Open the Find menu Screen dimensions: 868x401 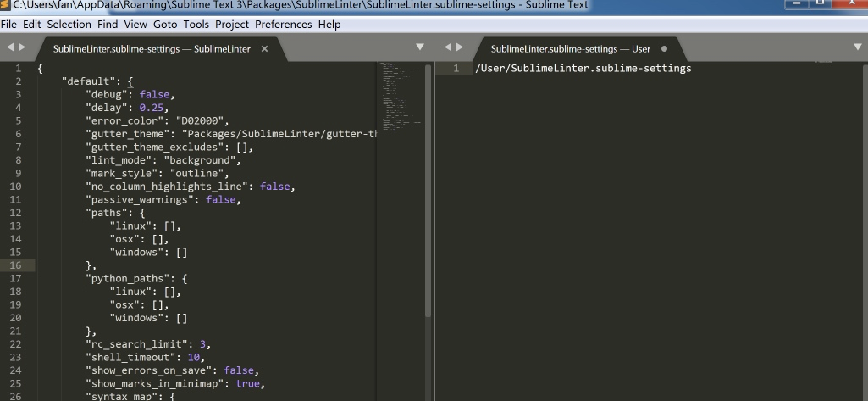(x=108, y=25)
